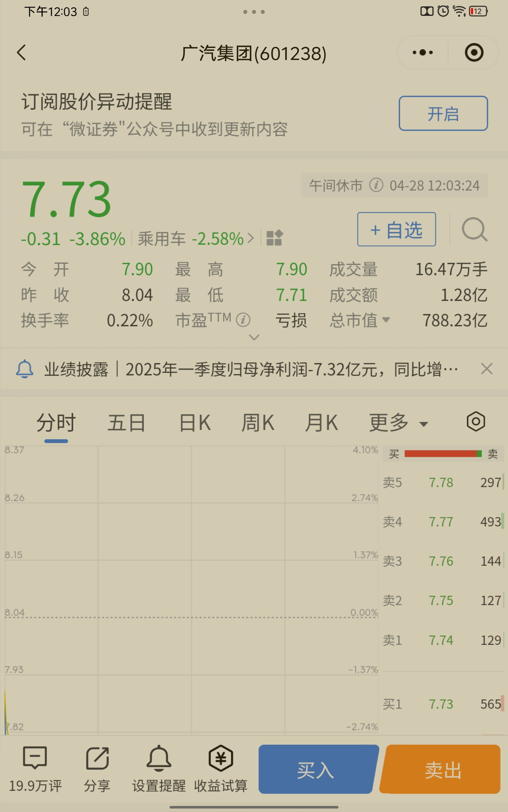
Task: Tap the 04-28 12:03:24 timestamp
Action: tap(434, 186)
